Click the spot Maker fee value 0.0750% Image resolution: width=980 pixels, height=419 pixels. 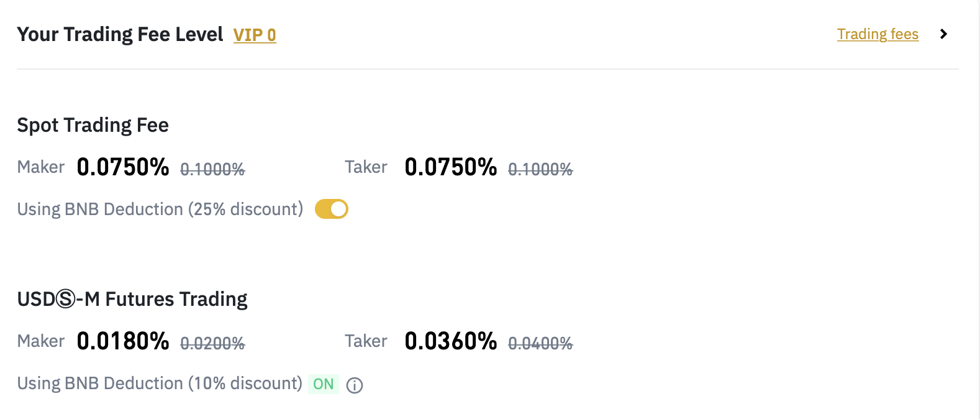123,167
